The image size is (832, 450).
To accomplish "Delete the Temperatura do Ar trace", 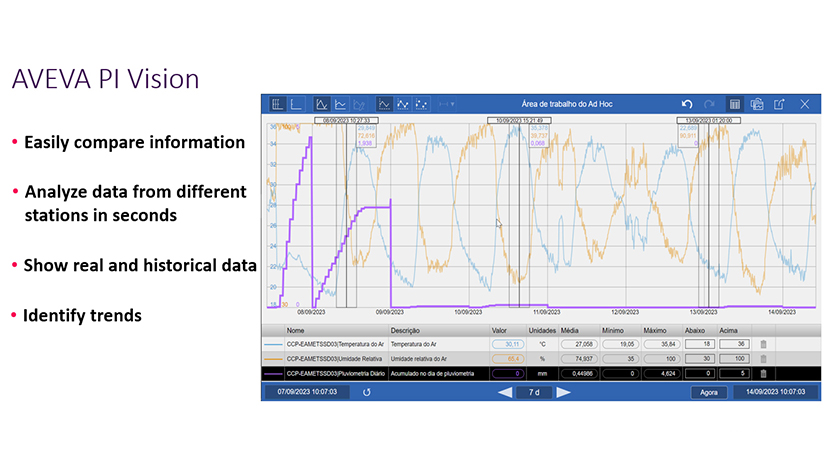I will point(764,344).
